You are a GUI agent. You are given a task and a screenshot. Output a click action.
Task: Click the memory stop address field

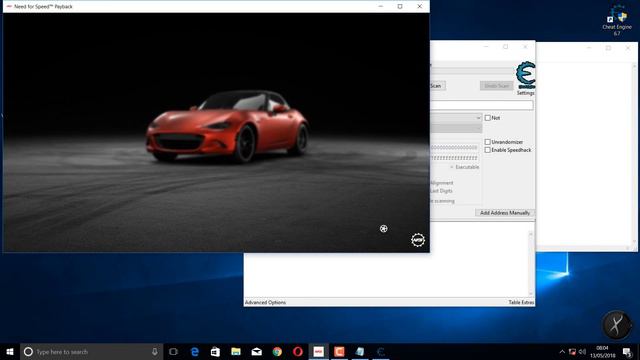tap(455, 158)
